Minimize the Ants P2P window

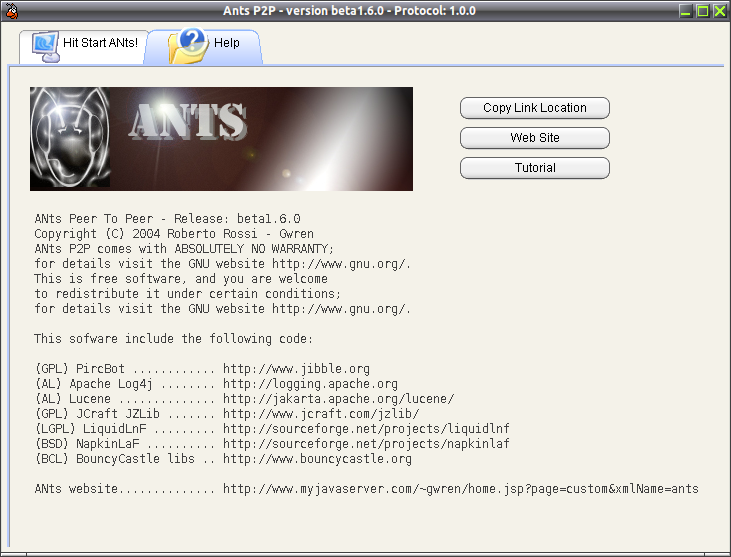coord(685,11)
